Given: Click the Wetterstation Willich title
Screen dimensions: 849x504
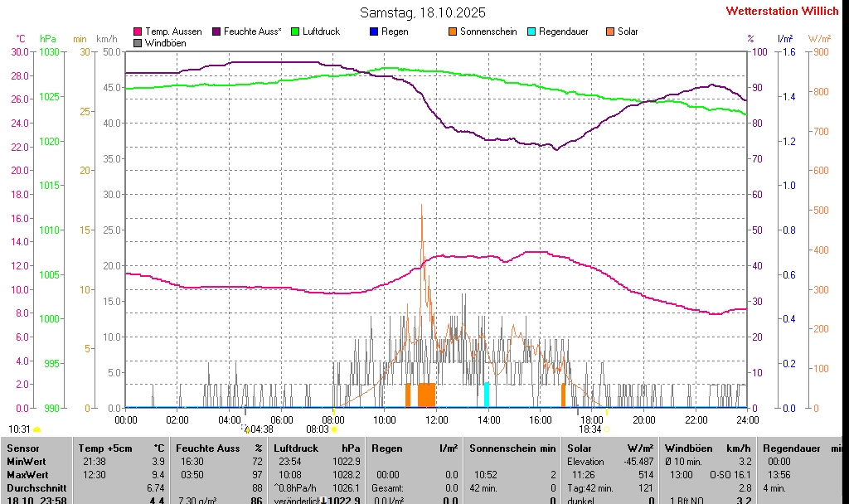Looking at the screenshot, I should click(x=782, y=12).
